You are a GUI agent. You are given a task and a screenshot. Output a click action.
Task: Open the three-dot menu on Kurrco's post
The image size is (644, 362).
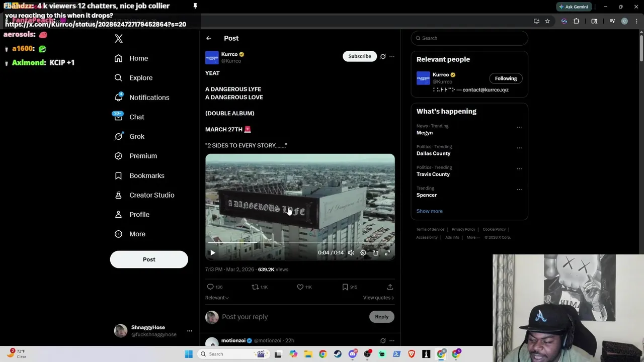(x=392, y=56)
